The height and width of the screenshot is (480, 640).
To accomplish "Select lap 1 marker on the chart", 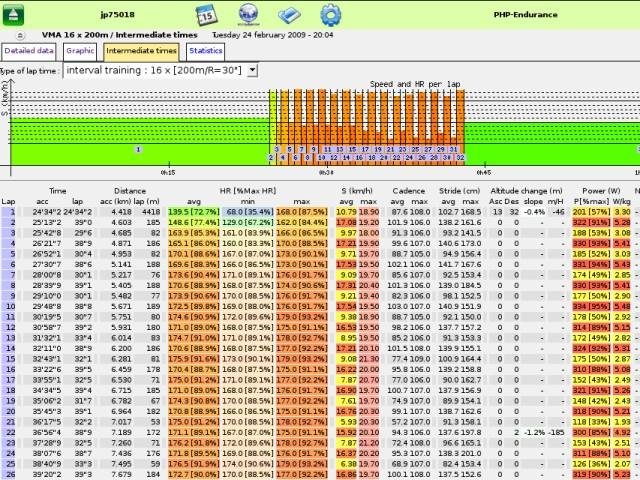I will (138, 148).
